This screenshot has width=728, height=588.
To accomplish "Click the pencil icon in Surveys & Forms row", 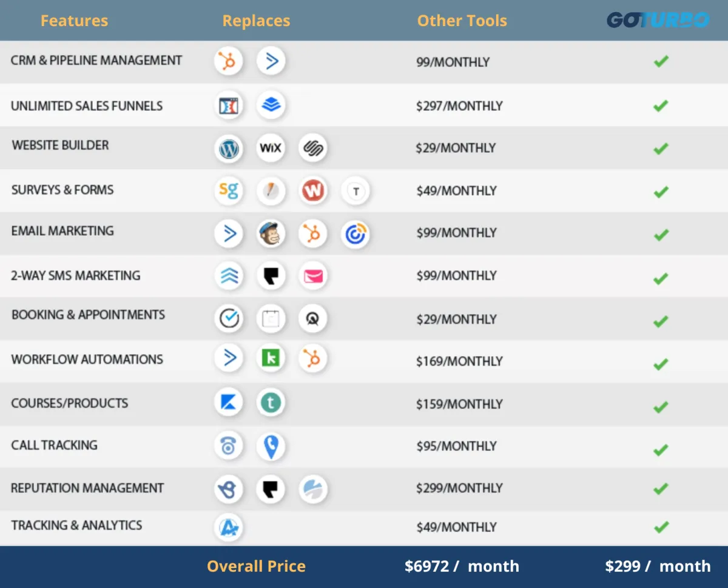I will point(271,191).
